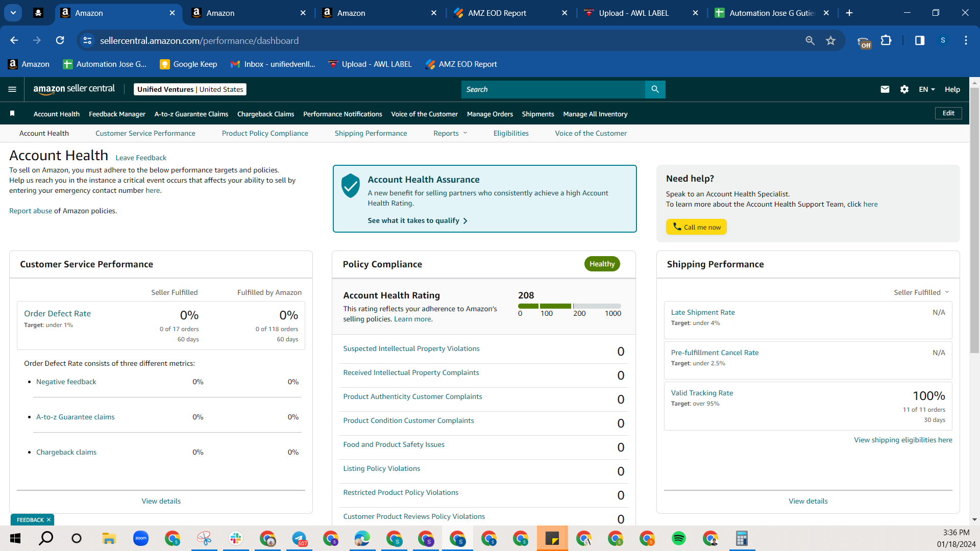Open Windows taskbar search
Image resolution: width=980 pixels, height=551 pixels.
pyautogui.click(x=46, y=538)
